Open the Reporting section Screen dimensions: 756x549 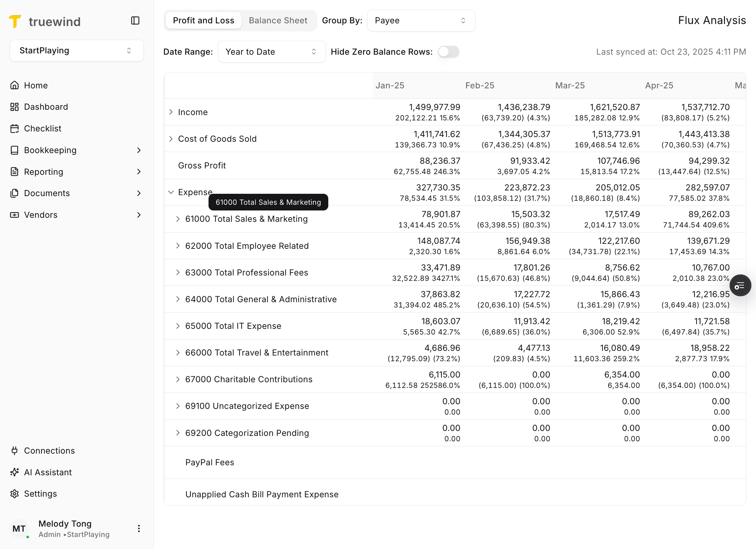[x=44, y=171]
